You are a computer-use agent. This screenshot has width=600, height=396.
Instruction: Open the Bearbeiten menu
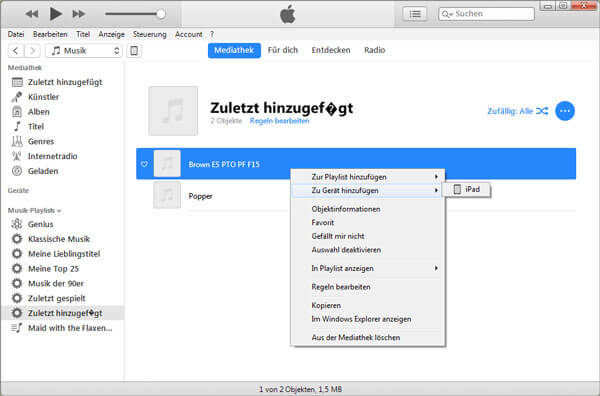click(x=50, y=34)
